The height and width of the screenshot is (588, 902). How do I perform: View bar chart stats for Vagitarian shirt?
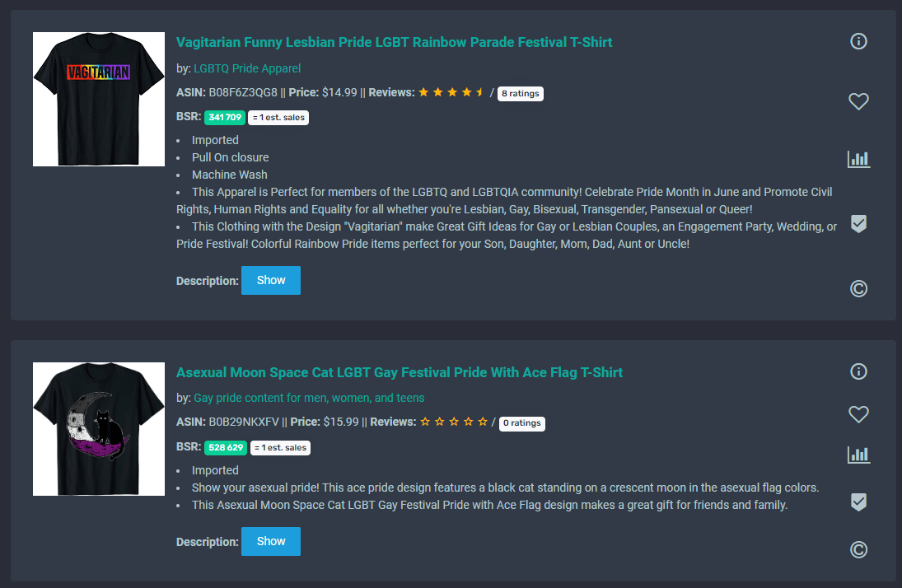[858, 160]
